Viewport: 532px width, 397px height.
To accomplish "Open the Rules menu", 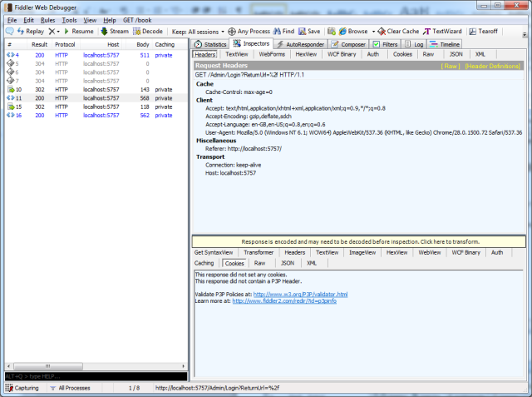I will (48, 20).
